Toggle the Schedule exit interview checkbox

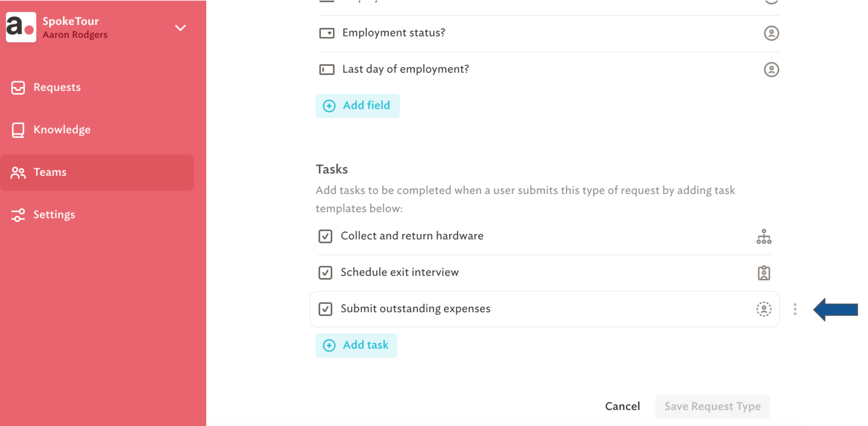pos(325,273)
